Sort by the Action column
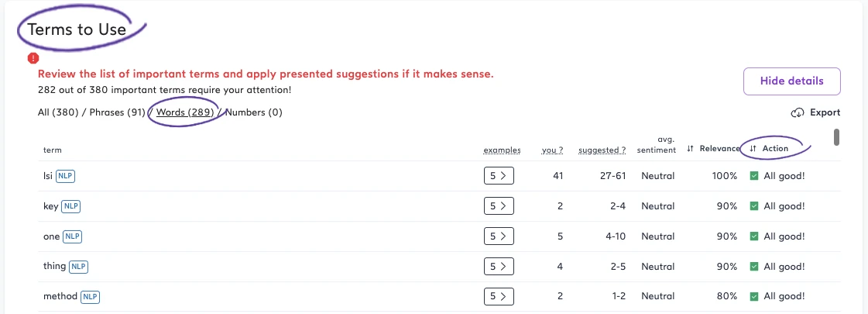868x314 pixels. point(774,149)
